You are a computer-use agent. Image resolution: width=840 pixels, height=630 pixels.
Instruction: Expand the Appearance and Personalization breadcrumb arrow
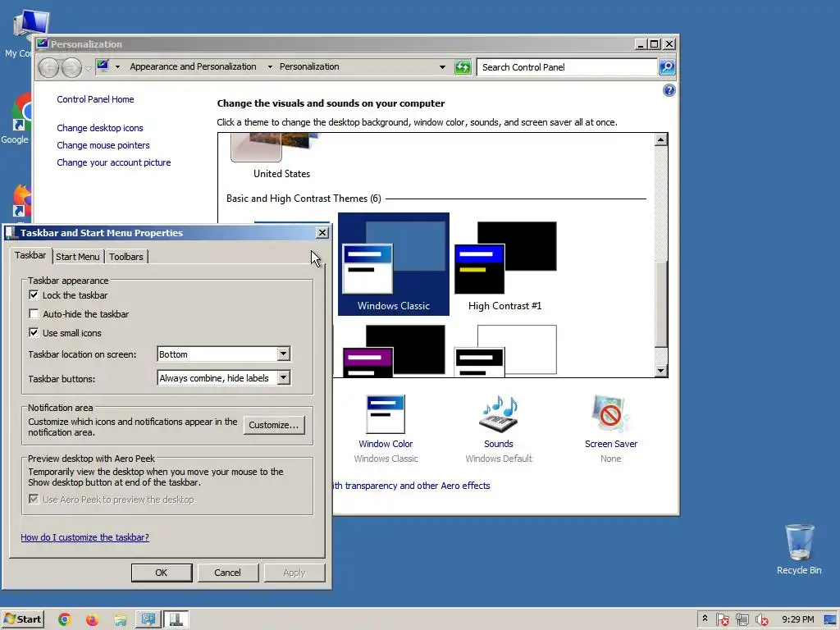270,67
